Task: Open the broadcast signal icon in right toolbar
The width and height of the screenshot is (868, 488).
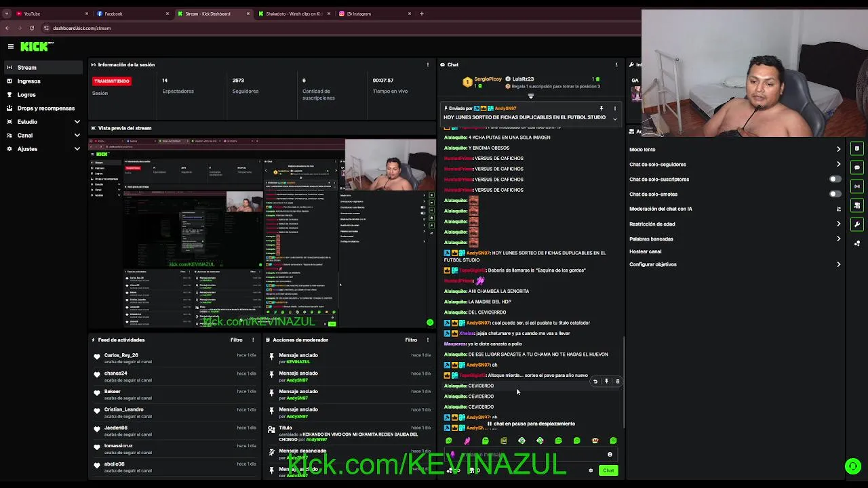Action: pyautogui.click(x=857, y=186)
